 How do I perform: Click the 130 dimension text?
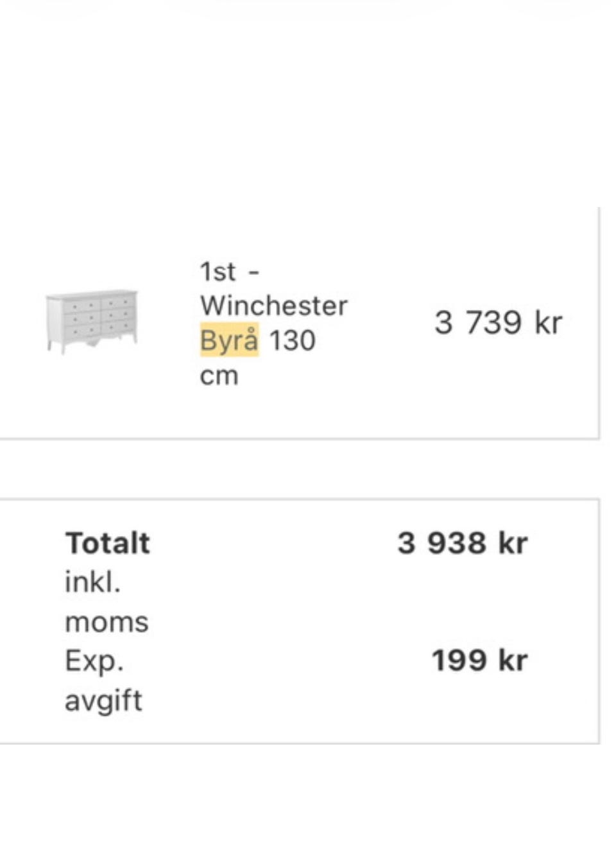click(292, 340)
